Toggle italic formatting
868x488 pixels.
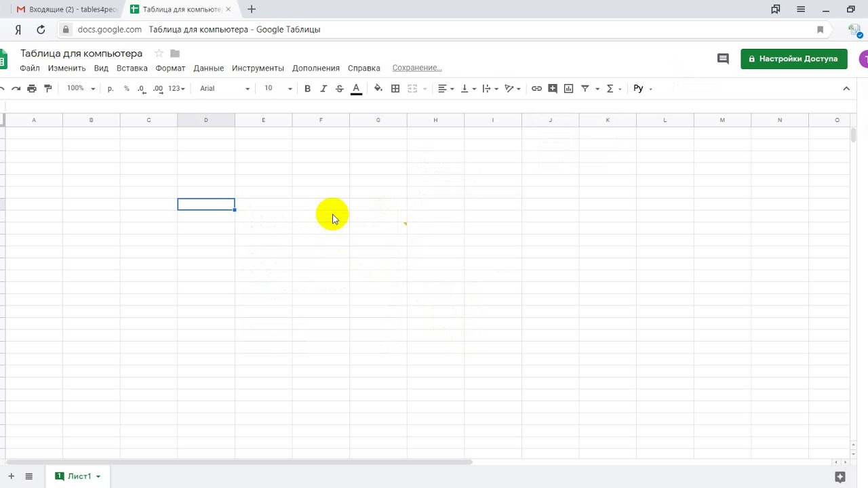323,88
